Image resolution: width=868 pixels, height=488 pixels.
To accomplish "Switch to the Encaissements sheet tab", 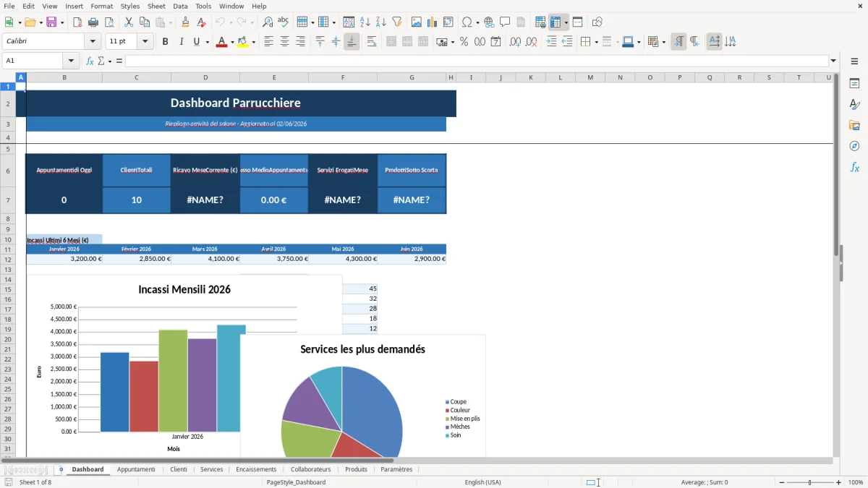I will coord(256,469).
